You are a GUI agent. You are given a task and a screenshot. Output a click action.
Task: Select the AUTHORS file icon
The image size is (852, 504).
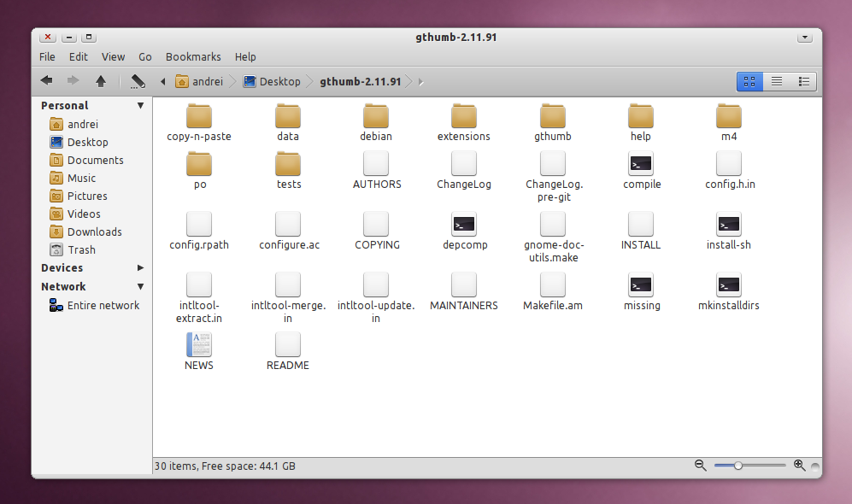(376, 163)
